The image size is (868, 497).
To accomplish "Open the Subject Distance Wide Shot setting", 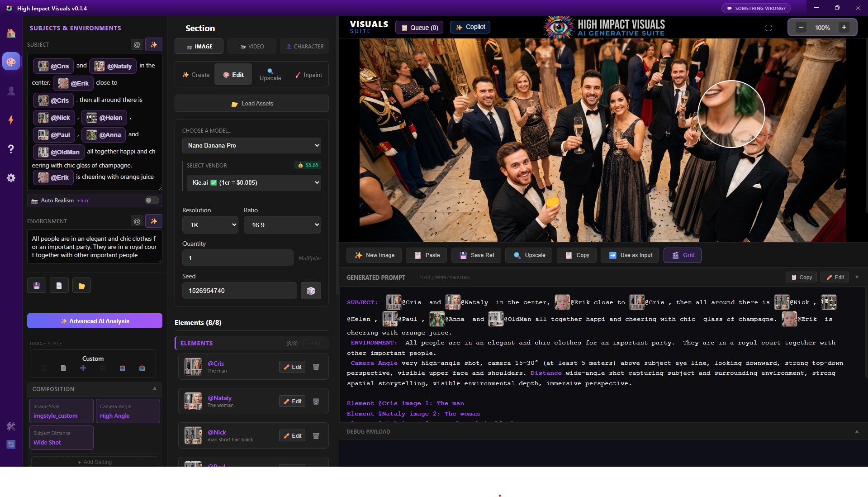I will pos(62,438).
